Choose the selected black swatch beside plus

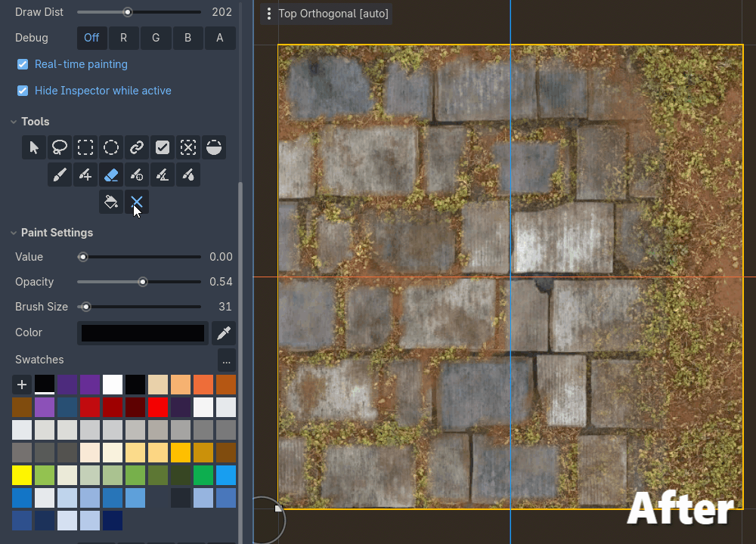(45, 385)
